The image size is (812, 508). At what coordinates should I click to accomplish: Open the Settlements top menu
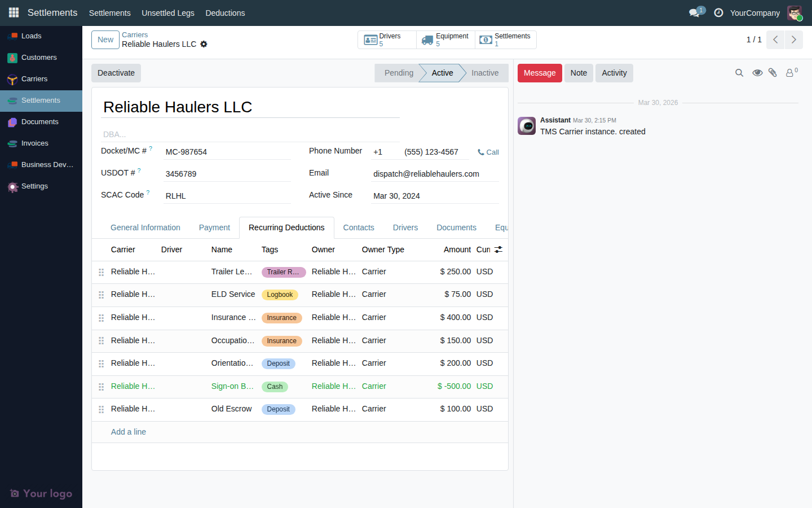110,12
